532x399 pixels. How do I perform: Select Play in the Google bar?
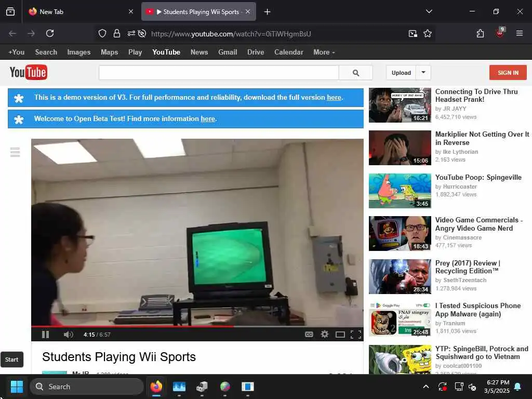pyautogui.click(x=135, y=52)
